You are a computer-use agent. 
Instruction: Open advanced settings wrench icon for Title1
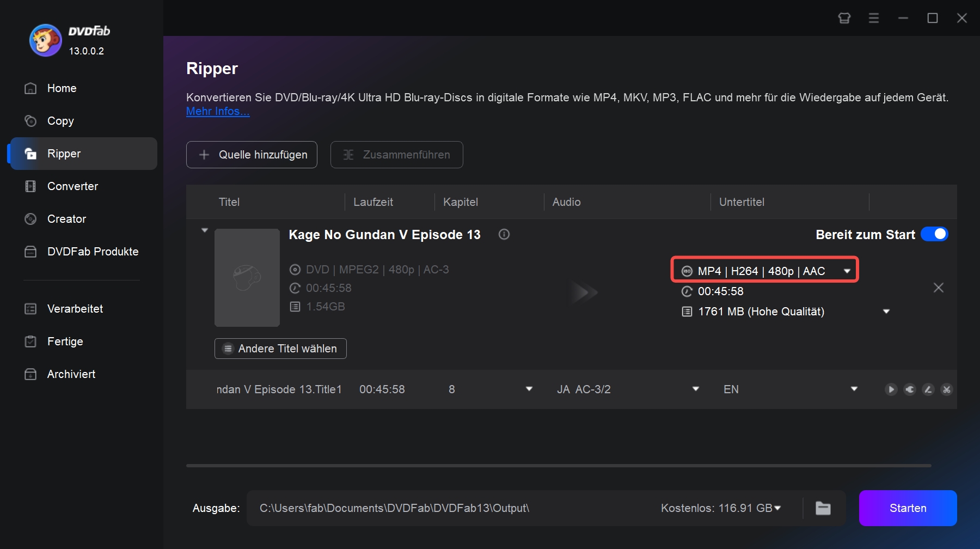point(910,389)
